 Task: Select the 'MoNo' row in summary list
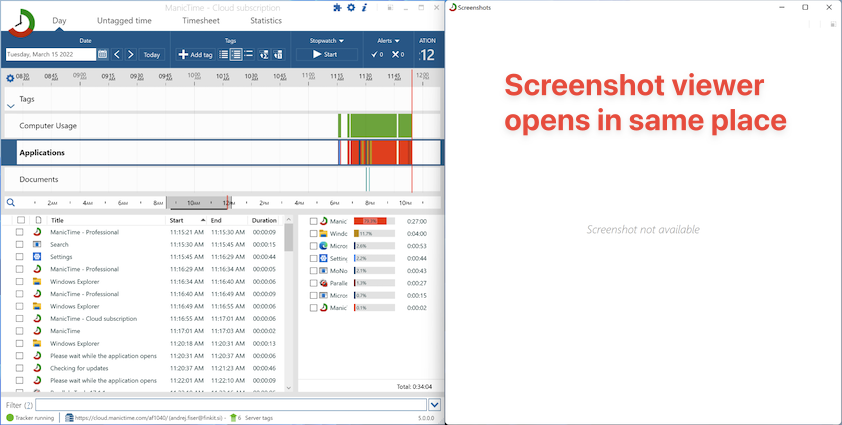pyautogui.click(x=369, y=270)
